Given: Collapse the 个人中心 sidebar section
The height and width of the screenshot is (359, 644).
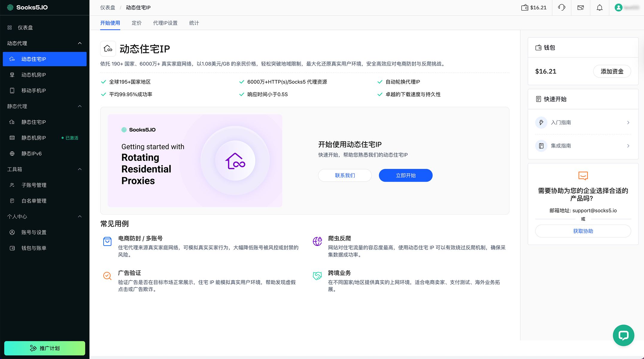Looking at the screenshot, I should point(80,216).
